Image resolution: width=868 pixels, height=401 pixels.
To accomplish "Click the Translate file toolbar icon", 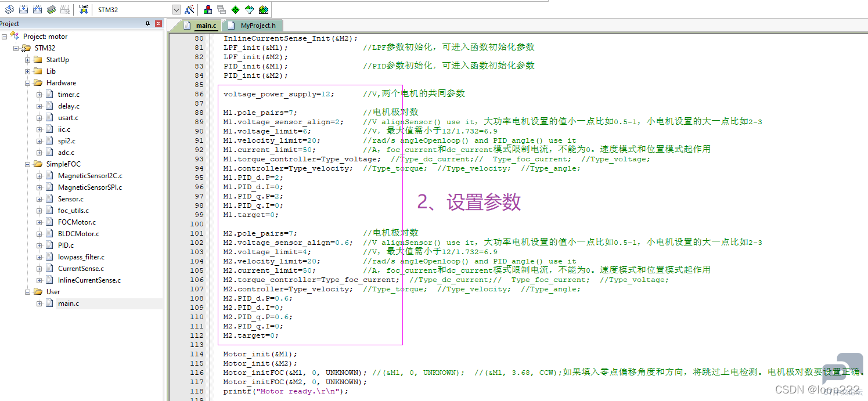I will (9, 9).
